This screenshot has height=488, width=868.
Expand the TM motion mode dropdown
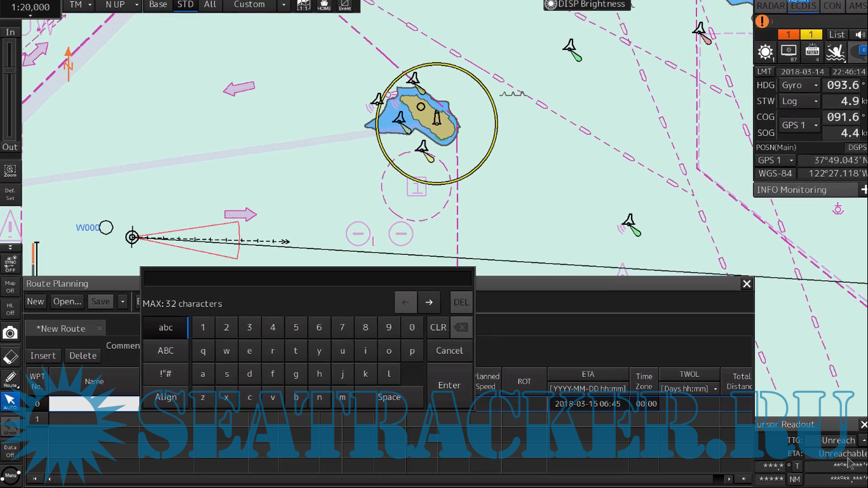[x=81, y=5]
